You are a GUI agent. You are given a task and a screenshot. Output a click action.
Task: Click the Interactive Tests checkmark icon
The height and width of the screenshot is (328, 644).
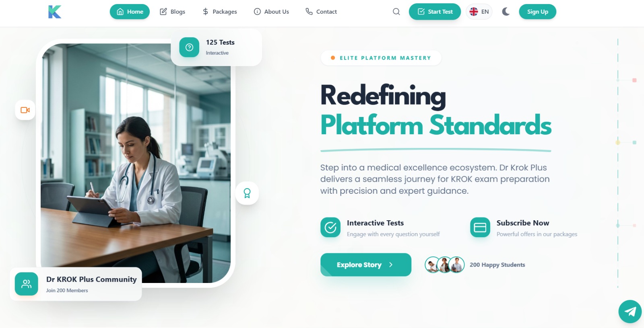(330, 228)
